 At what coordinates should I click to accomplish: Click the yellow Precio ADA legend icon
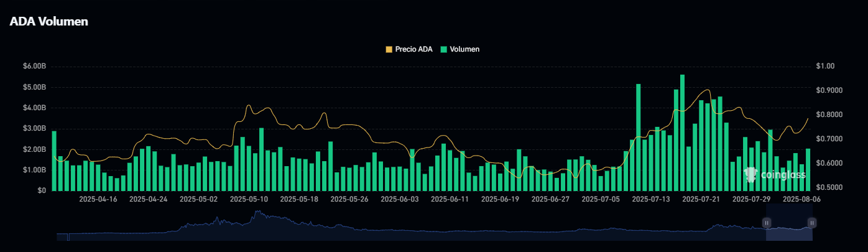[x=389, y=49]
